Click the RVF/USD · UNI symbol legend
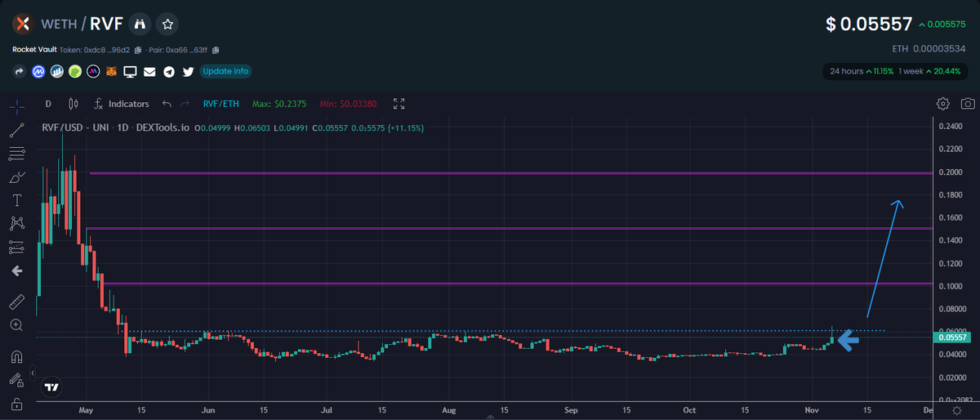Screen dimensions: 980x420 tap(115, 127)
